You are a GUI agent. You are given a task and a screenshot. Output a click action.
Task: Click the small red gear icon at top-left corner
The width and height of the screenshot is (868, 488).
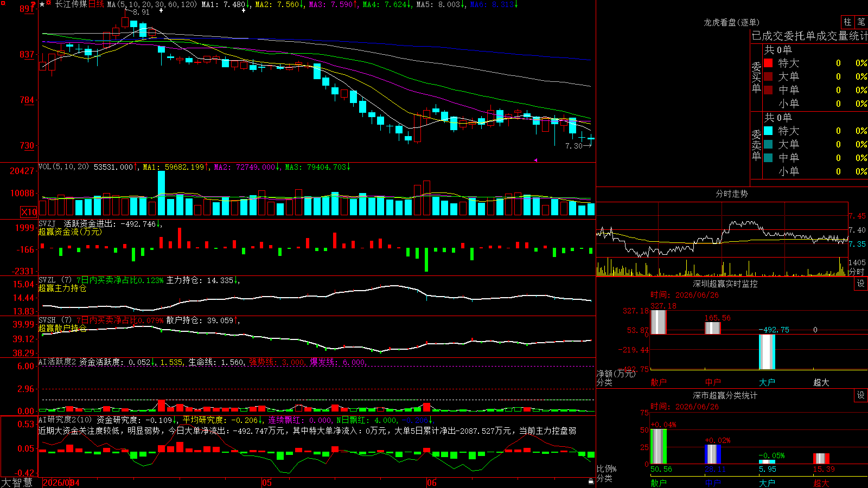(3, 3)
